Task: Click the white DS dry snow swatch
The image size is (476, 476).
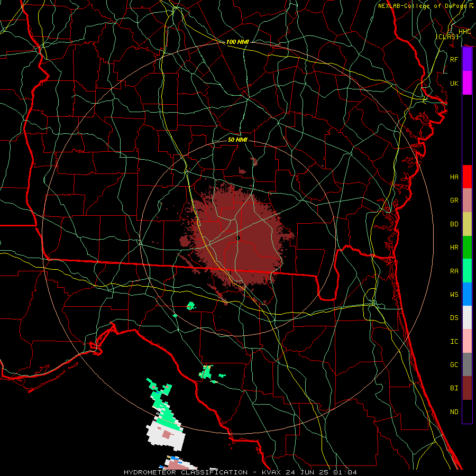Action: point(467,317)
